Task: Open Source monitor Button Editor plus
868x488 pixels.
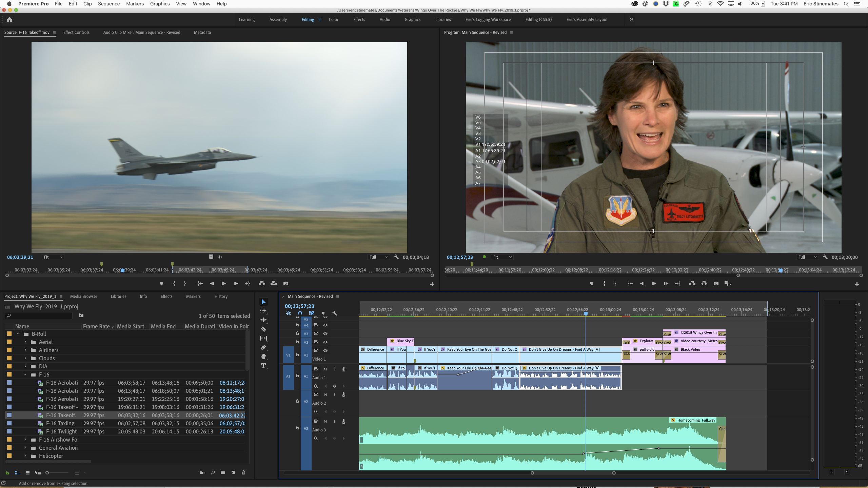Action: (x=432, y=284)
